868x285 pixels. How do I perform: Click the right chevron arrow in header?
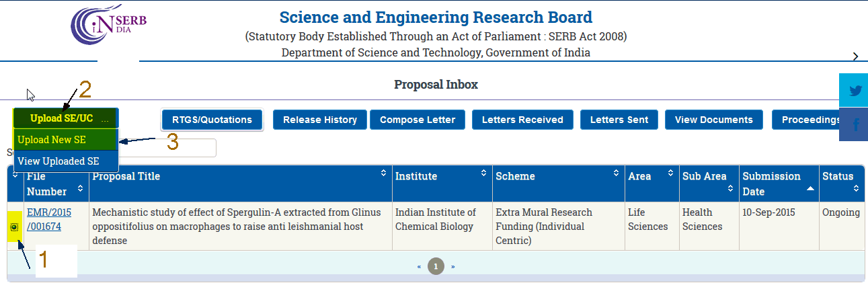[855, 56]
